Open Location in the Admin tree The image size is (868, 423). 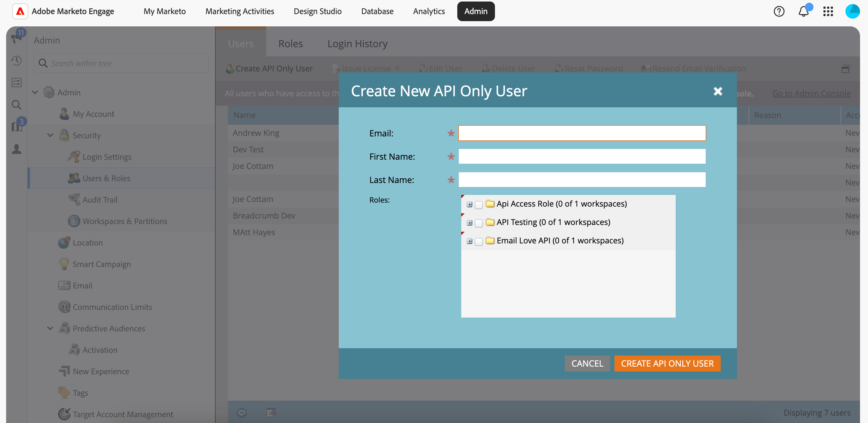pyautogui.click(x=88, y=242)
